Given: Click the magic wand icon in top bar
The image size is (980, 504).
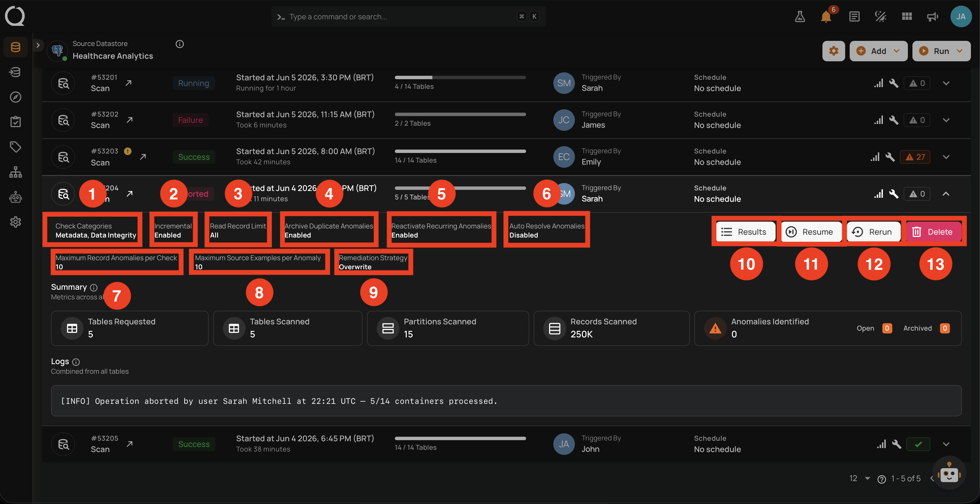Looking at the screenshot, I should point(880,16).
